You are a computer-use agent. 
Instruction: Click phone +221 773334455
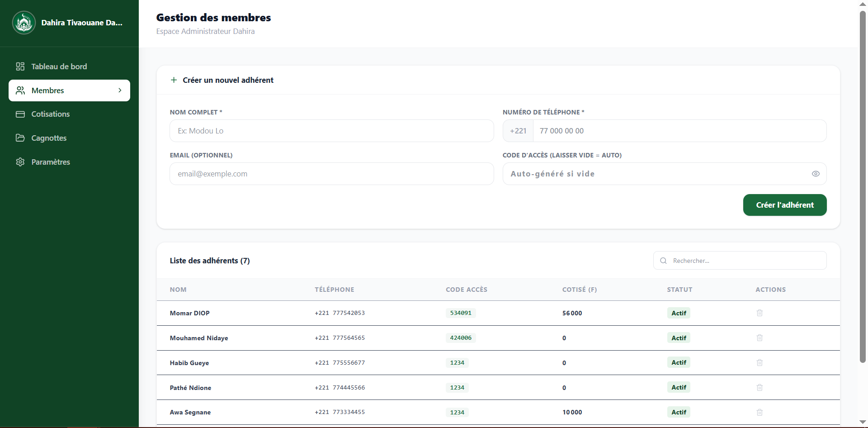click(340, 412)
